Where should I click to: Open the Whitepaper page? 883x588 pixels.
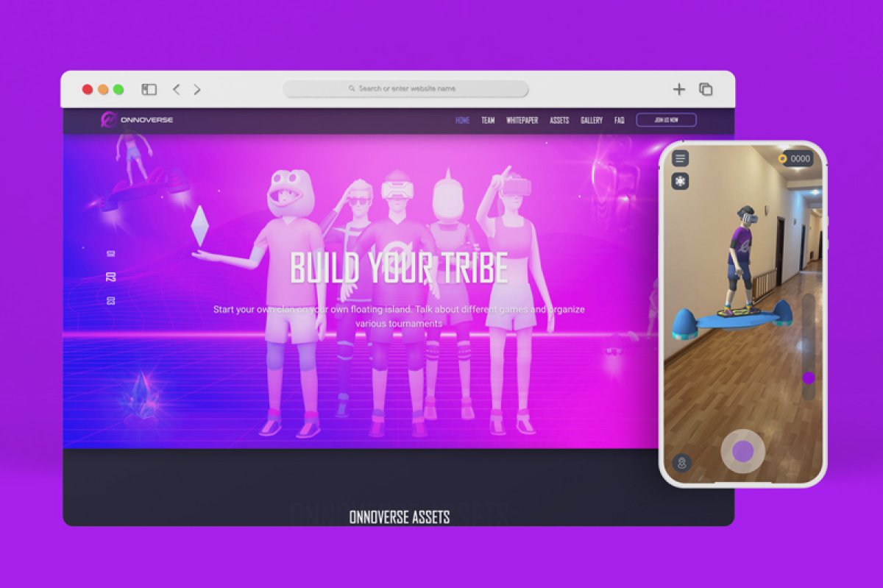[x=522, y=120]
